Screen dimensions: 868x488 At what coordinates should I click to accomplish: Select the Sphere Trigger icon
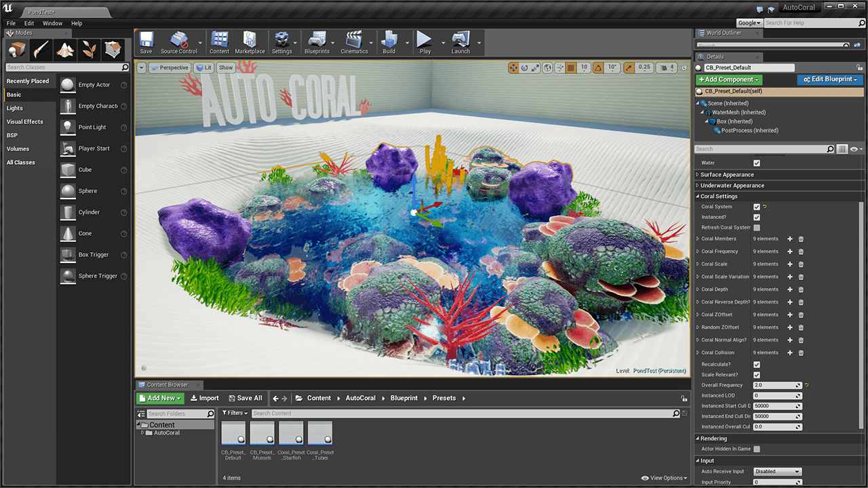point(68,276)
